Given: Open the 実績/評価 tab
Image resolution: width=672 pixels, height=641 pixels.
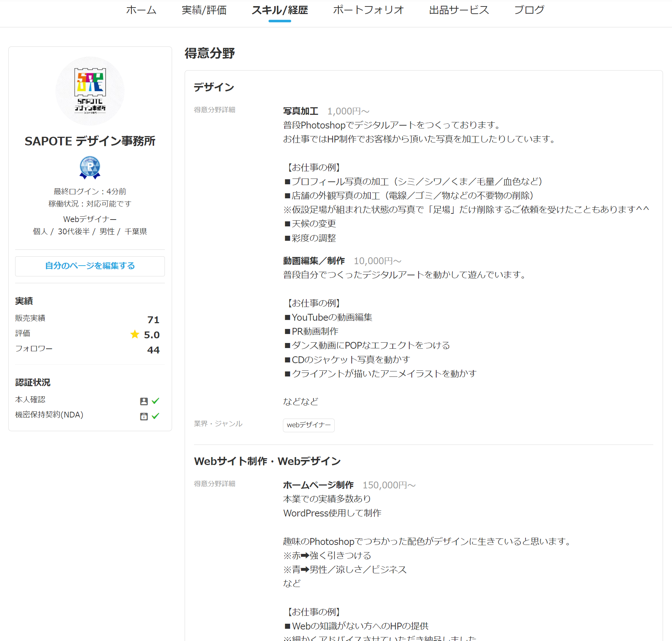Looking at the screenshot, I should 204,10.
